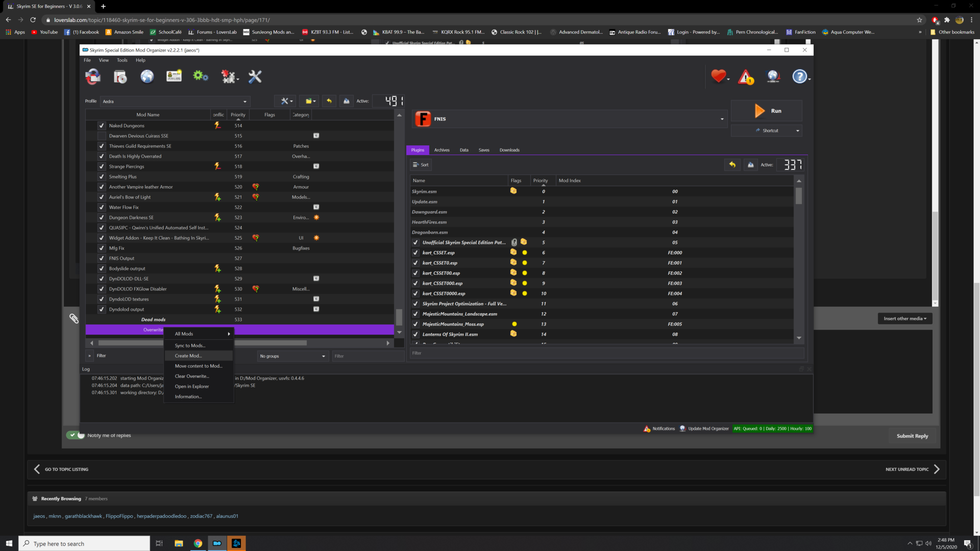Screen dimensions: 980x551
Task: Reload the LoversLab page
Action: click(x=33, y=20)
